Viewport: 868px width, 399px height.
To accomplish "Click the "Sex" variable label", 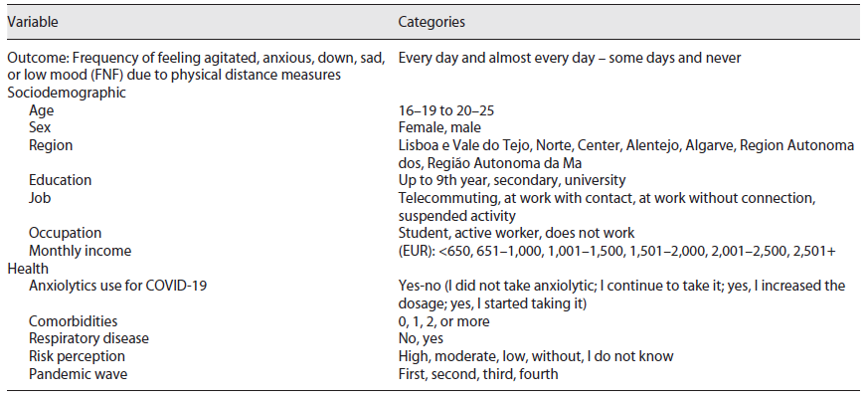I will [x=40, y=127].
